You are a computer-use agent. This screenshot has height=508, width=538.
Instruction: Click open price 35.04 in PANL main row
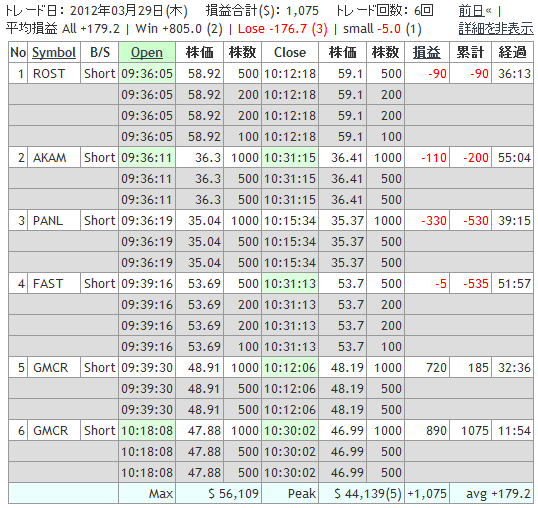click(x=199, y=221)
